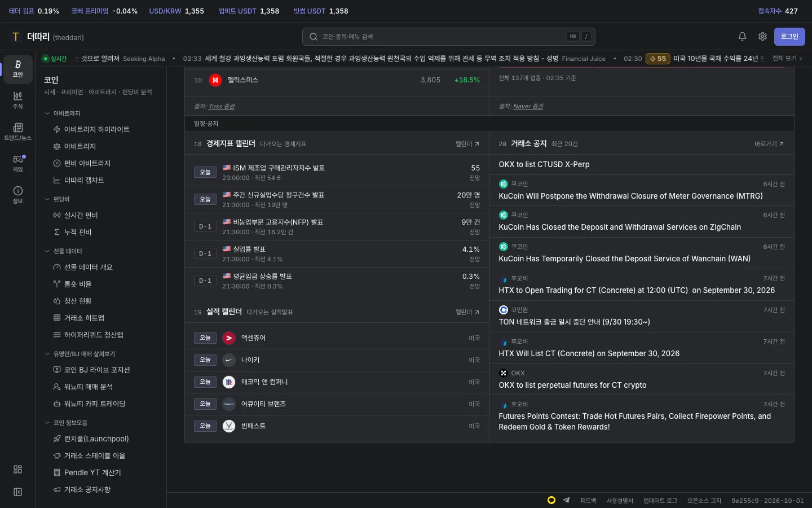Click the 업데이트 로그 footer link
The image size is (812, 508).
(660, 501)
